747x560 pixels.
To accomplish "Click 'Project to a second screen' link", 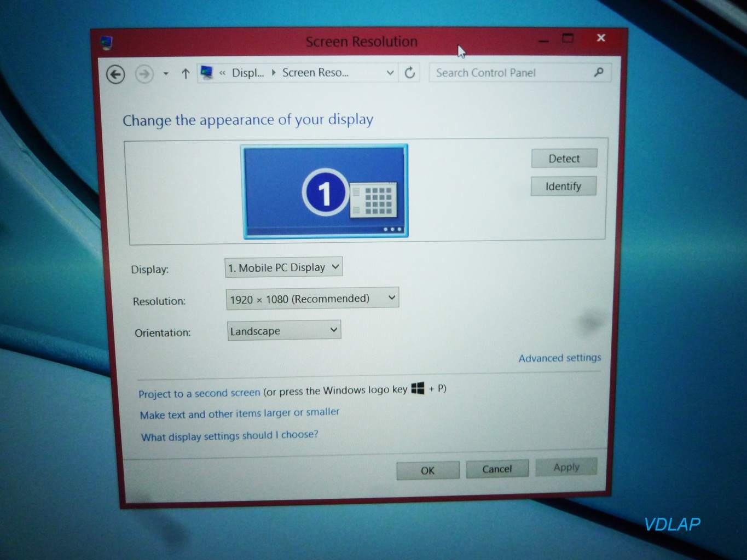I will coord(199,393).
